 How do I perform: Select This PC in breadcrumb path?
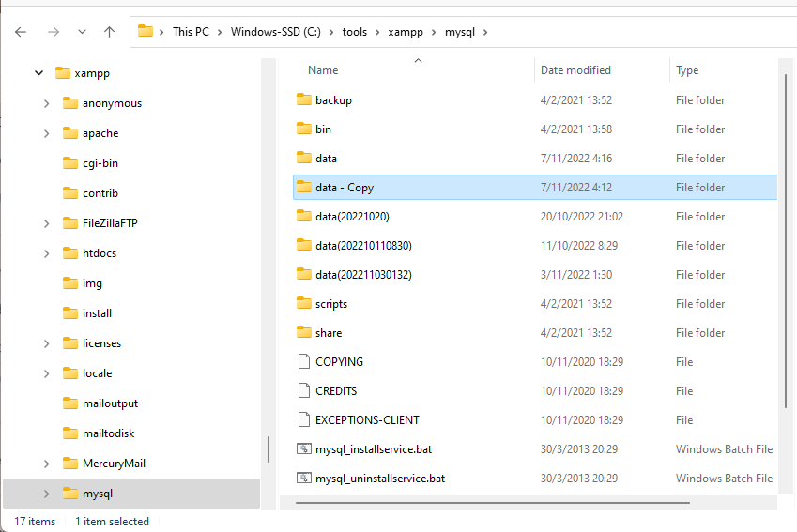coord(191,32)
